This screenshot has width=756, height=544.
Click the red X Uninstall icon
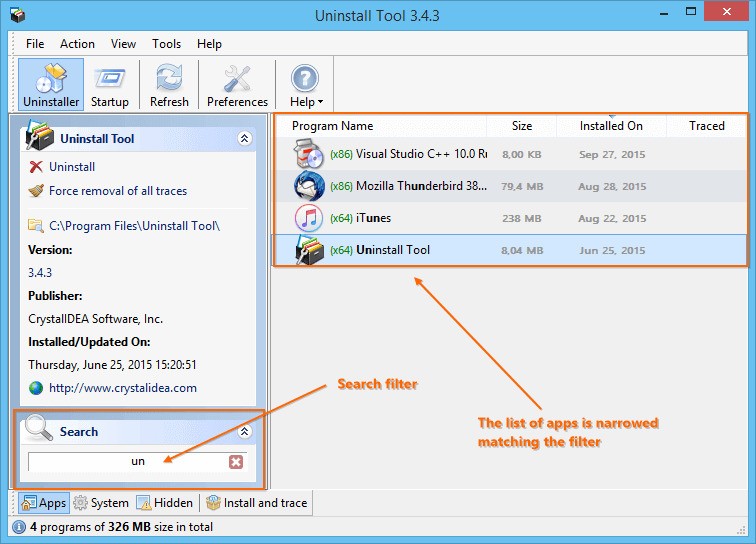pos(36,167)
